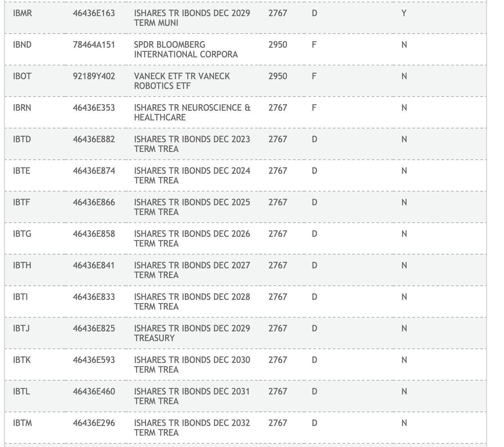
Task: Select ISHARES TR IBONDS DEC 2026 TERM TREA
Action: click(192, 238)
